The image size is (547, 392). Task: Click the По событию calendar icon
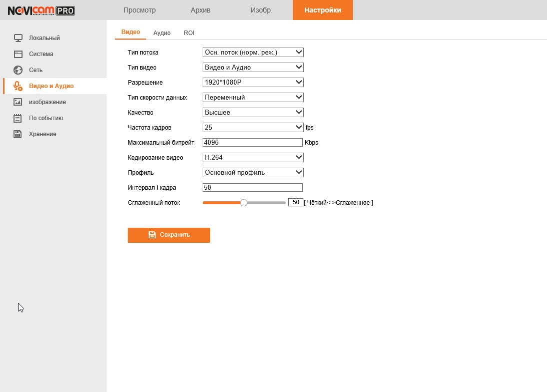18,118
